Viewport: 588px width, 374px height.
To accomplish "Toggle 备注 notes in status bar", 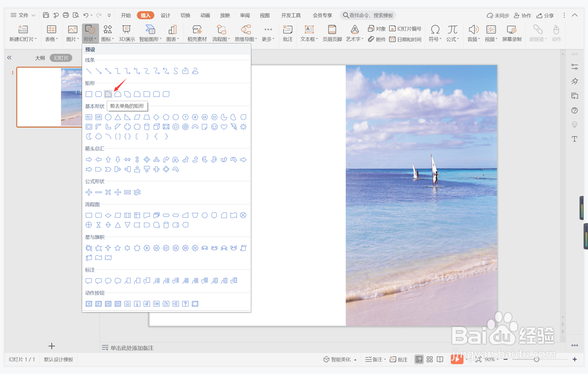I will pyautogui.click(x=375, y=359).
